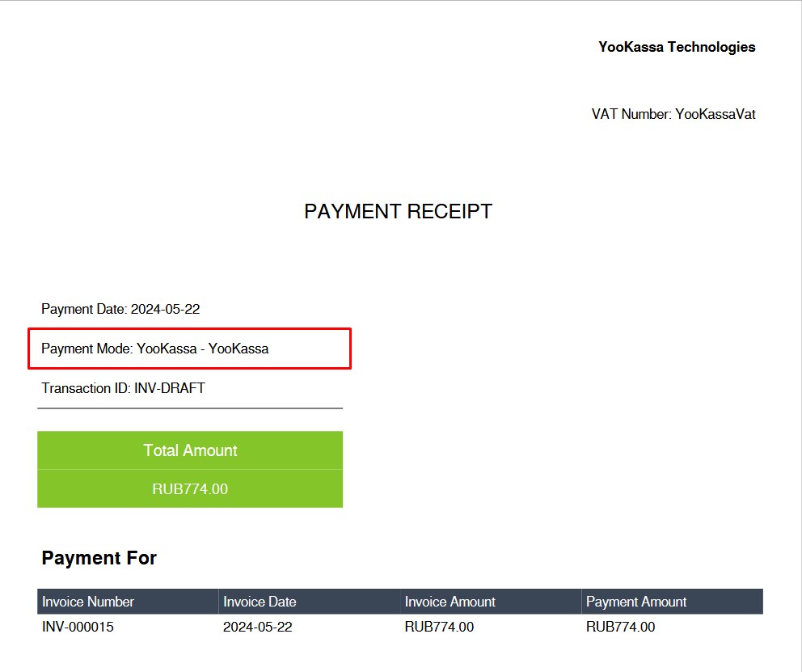The width and height of the screenshot is (802, 672).
Task: Click the Payment For section heading
Action: [x=99, y=558]
